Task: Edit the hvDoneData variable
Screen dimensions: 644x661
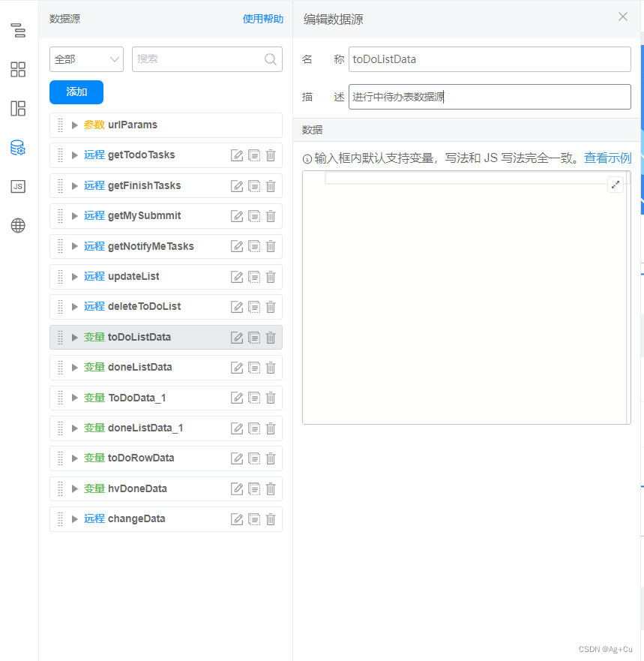Action: tap(237, 489)
